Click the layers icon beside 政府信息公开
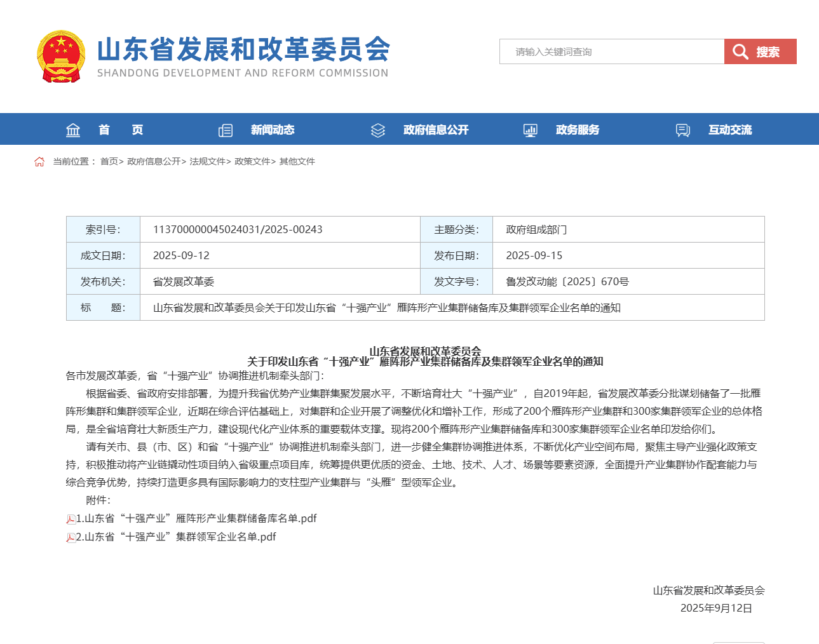819x644 pixels. click(378, 130)
